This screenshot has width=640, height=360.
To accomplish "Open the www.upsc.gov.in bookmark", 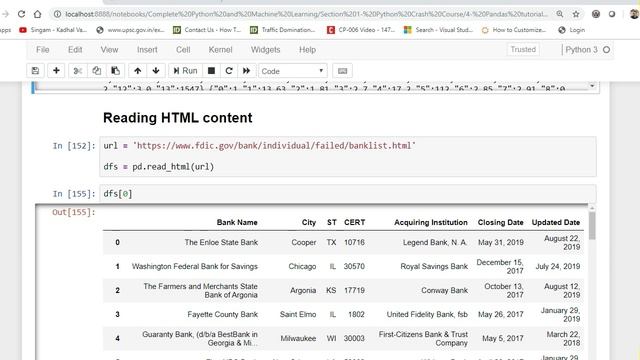I will [x=130, y=30].
